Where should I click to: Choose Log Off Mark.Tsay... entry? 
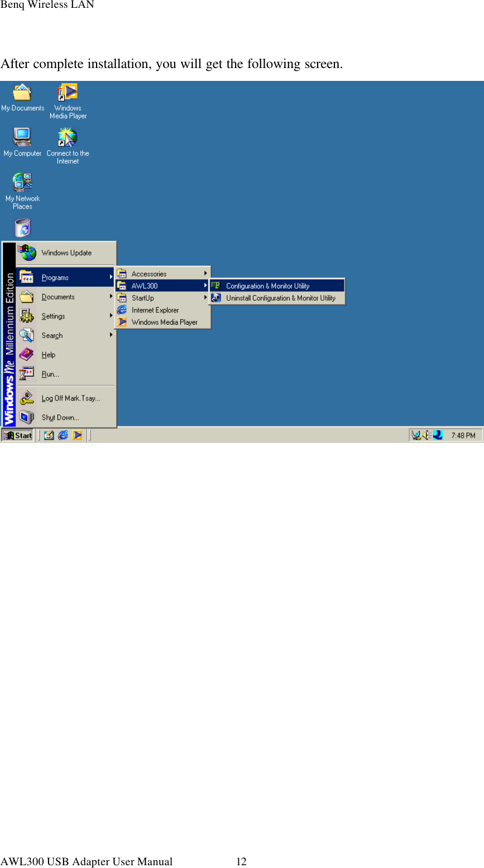pos(66,398)
